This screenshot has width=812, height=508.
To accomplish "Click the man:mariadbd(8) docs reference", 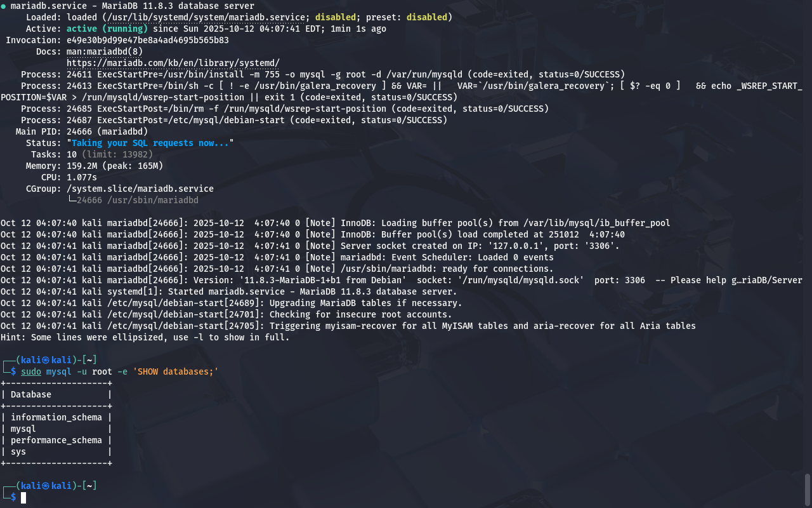I will pyautogui.click(x=105, y=51).
